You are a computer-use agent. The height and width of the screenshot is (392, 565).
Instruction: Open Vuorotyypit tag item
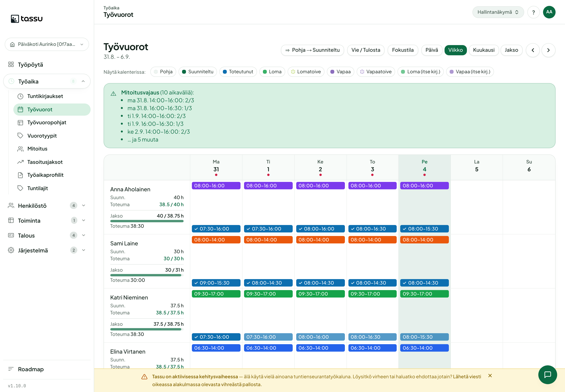click(52, 136)
